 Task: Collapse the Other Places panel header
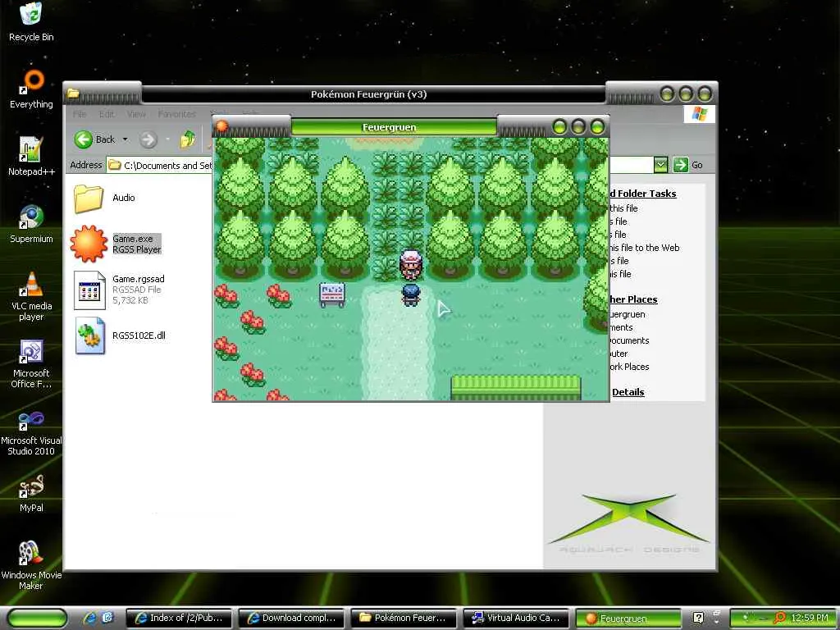634,299
